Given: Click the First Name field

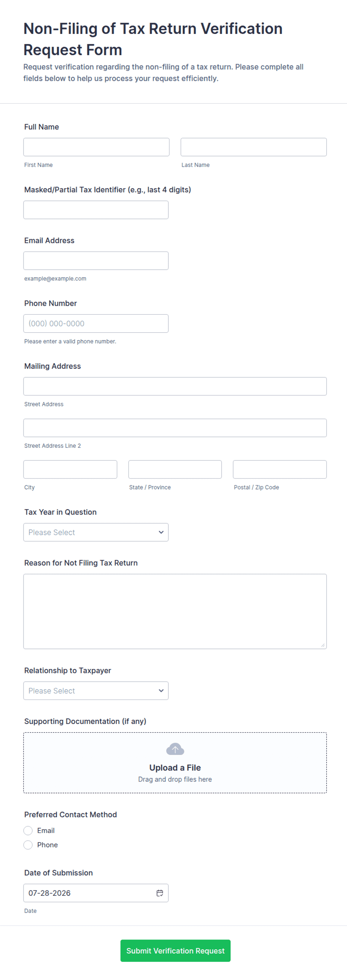Looking at the screenshot, I should click(96, 147).
